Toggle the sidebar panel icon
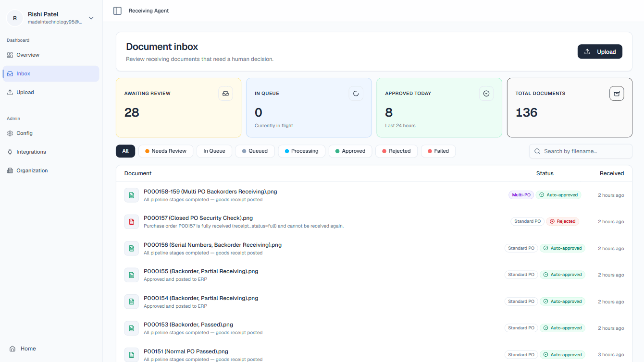644x362 pixels. coord(117,11)
